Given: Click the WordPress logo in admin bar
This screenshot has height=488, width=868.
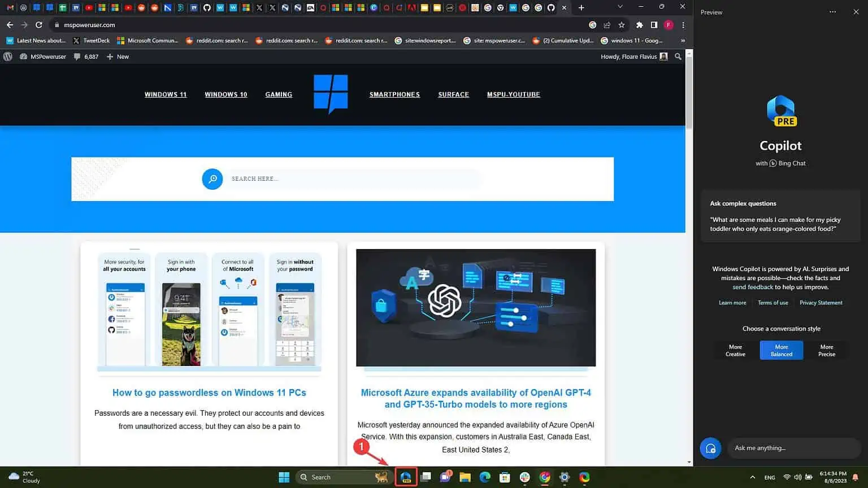Looking at the screenshot, I should (8, 56).
